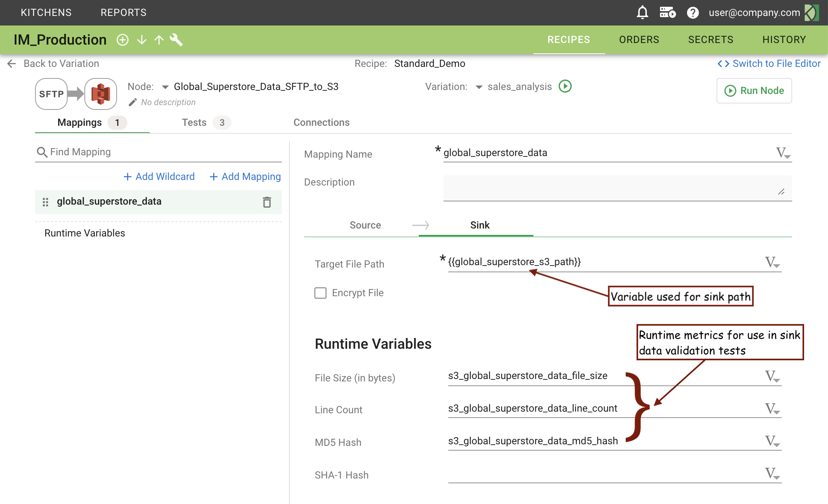Viewport: 828px width, 504px height.
Task: Open the Source tab
Action: [365, 225]
